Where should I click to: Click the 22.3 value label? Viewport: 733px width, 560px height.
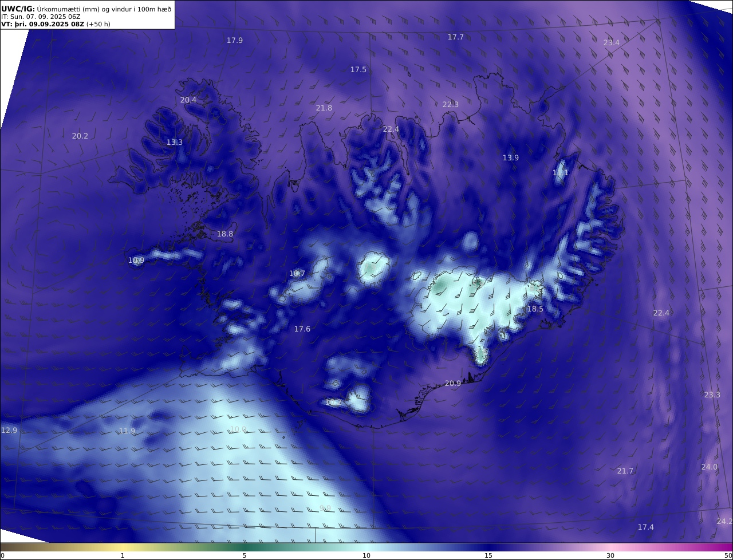[x=450, y=104]
